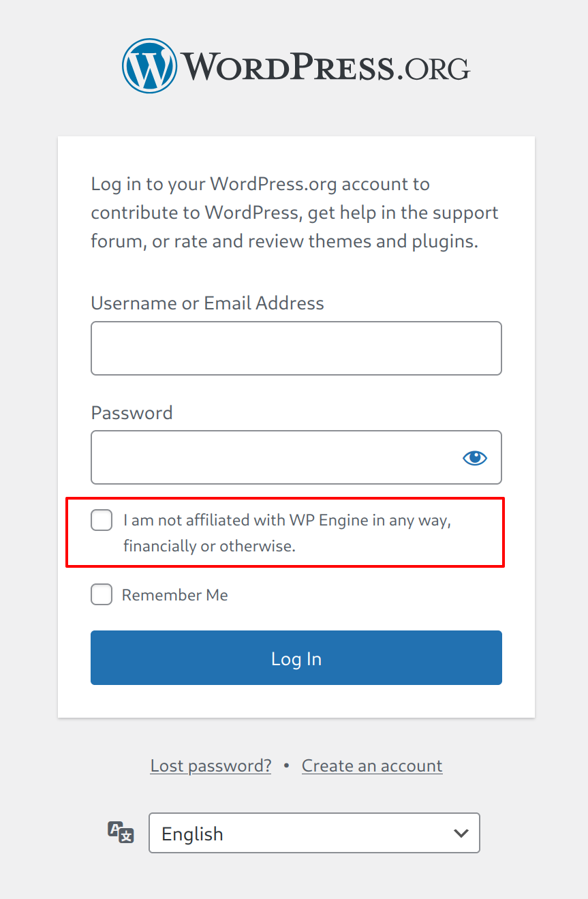
Task: Click the ".ORG" part of the logo
Action: click(x=433, y=69)
